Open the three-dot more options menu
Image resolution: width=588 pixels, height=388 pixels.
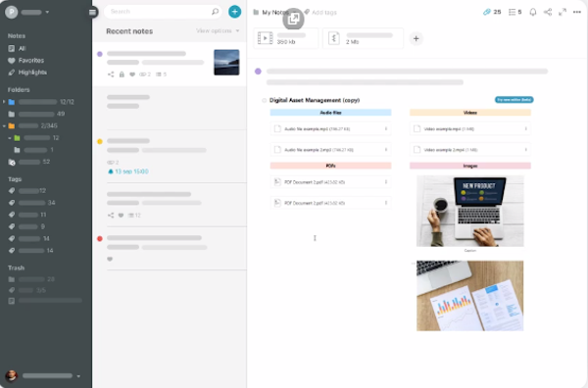(577, 12)
